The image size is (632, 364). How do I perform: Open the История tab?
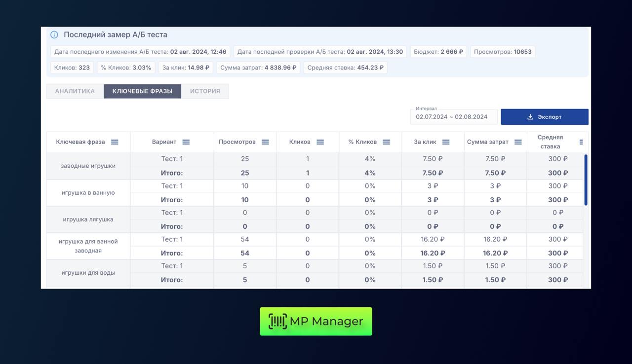205,91
